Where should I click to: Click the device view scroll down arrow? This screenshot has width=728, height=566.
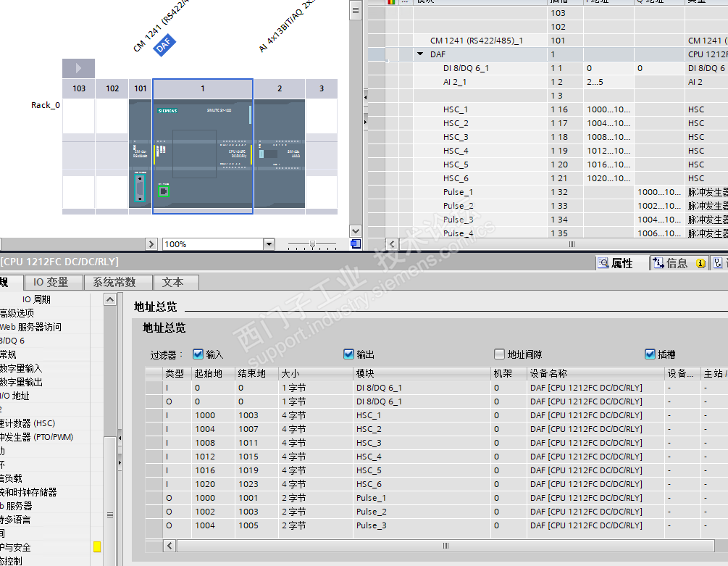pos(356,230)
